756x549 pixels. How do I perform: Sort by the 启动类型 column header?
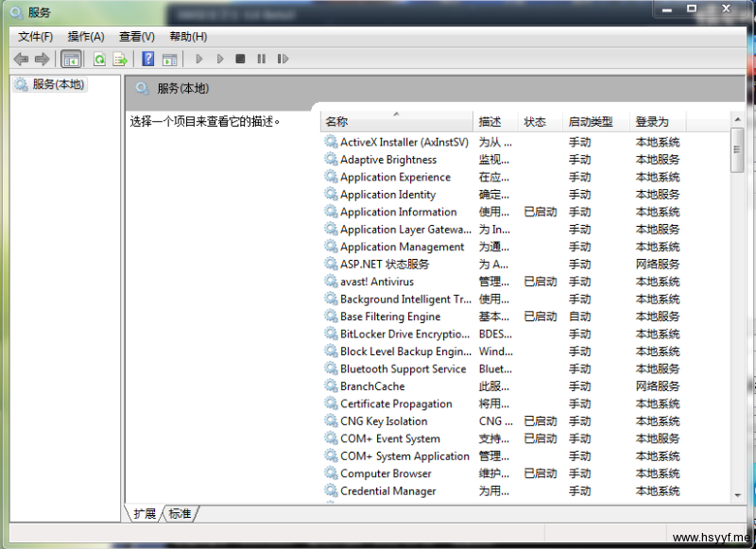(x=591, y=122)
